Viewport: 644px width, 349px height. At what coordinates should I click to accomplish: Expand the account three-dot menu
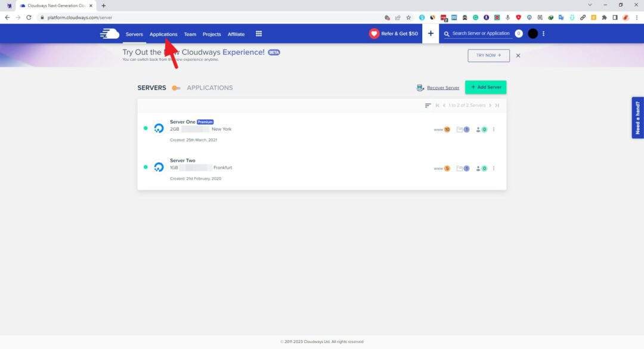543,34
